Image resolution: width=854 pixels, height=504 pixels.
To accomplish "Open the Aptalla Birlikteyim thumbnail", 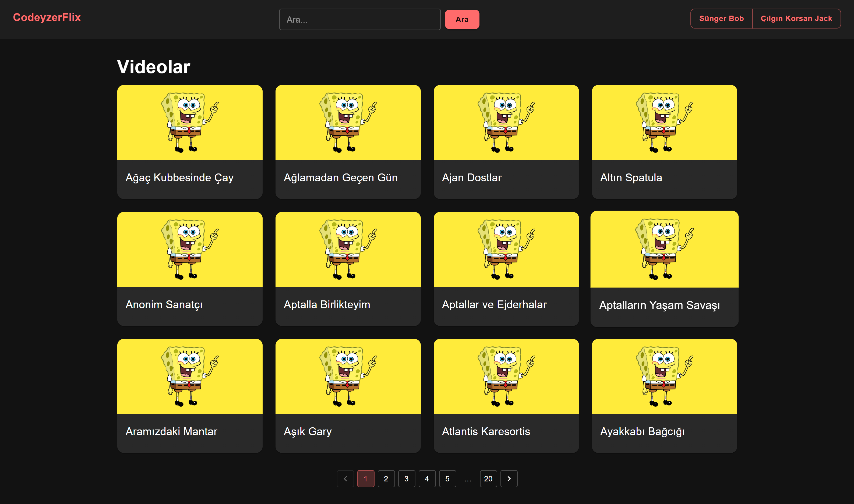I will tap(348, 250).
